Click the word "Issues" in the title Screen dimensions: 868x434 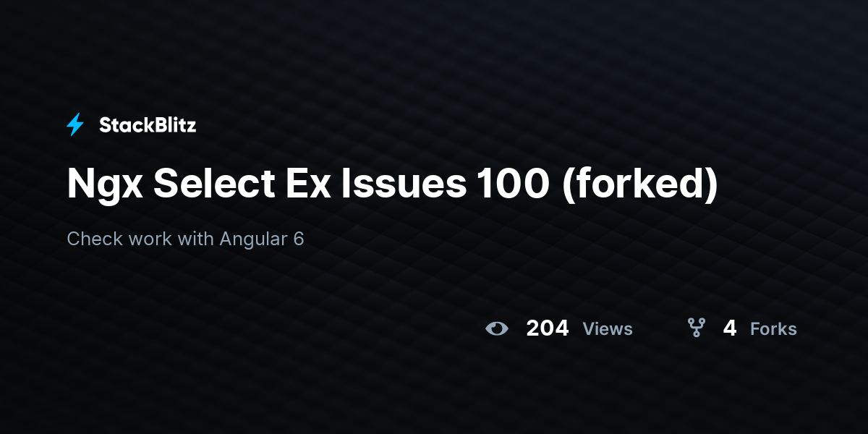[x=404, y=183]
